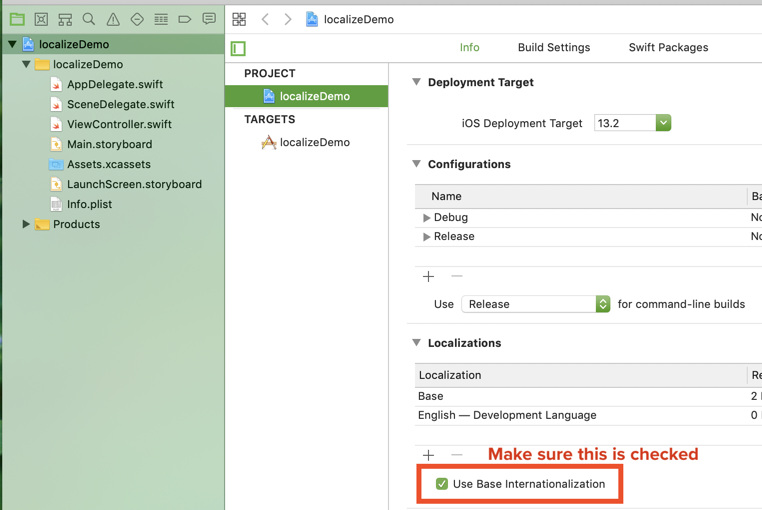This screenshot has width=762, height=510.
Task: Open the Report navigator speech bubble icon
Action: click(x=209, y=19)
